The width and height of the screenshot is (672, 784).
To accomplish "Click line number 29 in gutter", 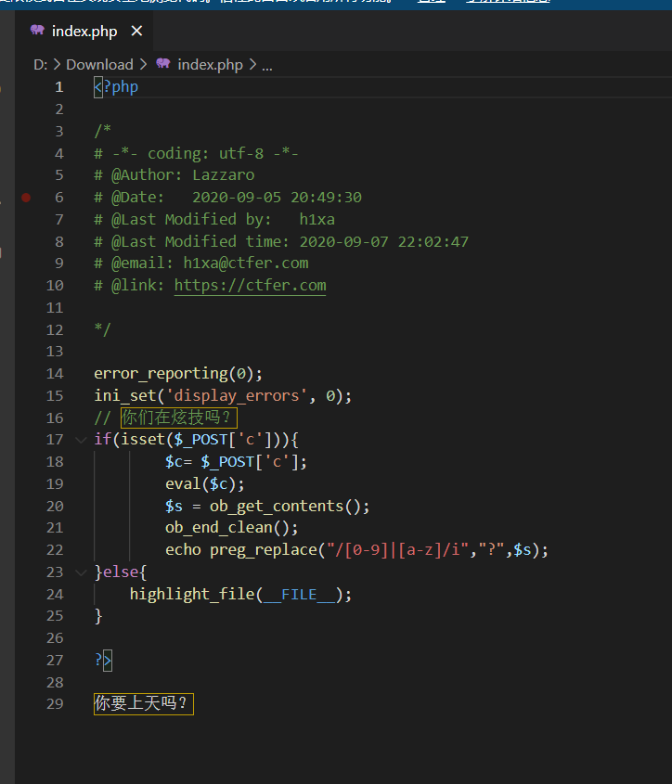I will (55, 704).
